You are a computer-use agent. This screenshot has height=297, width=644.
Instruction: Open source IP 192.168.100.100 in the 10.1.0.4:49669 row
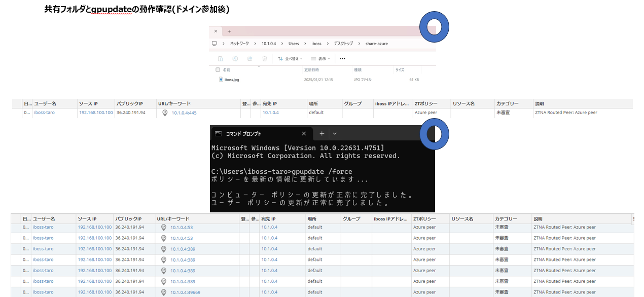(x=95, y=292)
